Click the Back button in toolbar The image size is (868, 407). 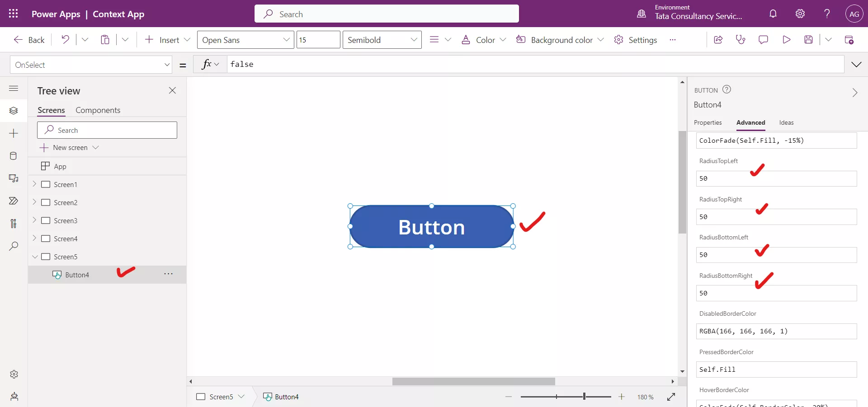(28, 40)
